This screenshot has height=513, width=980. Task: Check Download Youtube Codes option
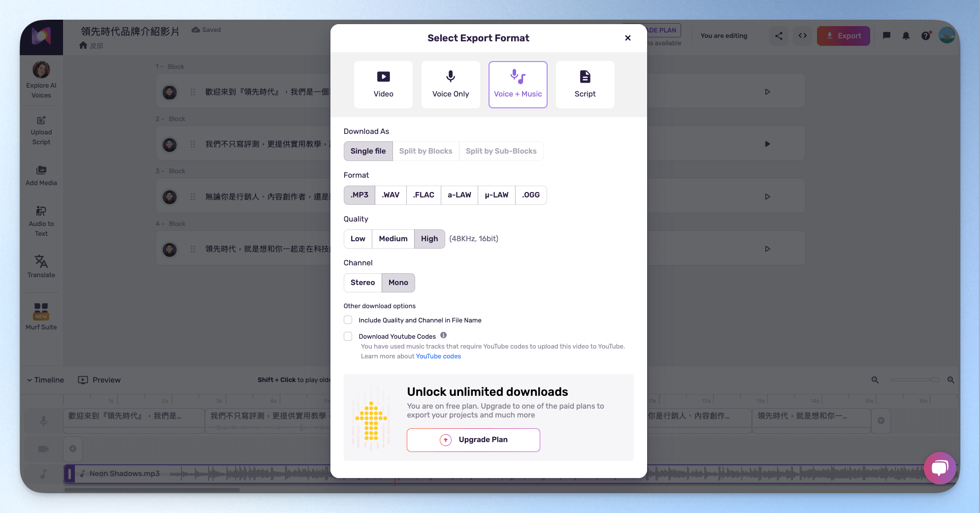(x=348, y=336)
